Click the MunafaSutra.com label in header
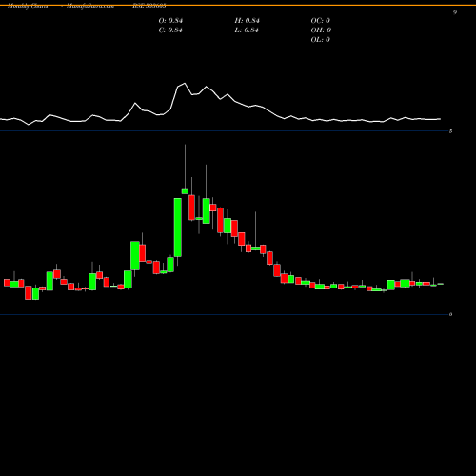The height and width of the screenshot is (476, 476). [x=90, y=6]
